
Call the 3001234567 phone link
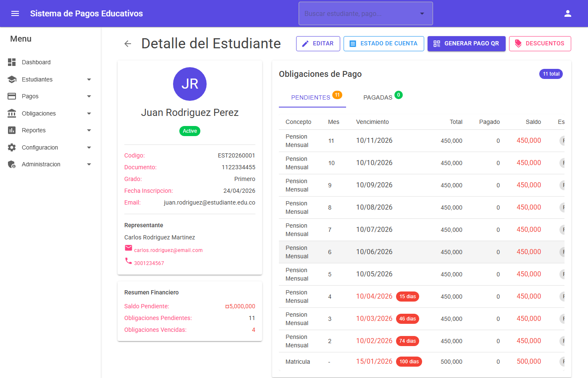tap(149, 263)
